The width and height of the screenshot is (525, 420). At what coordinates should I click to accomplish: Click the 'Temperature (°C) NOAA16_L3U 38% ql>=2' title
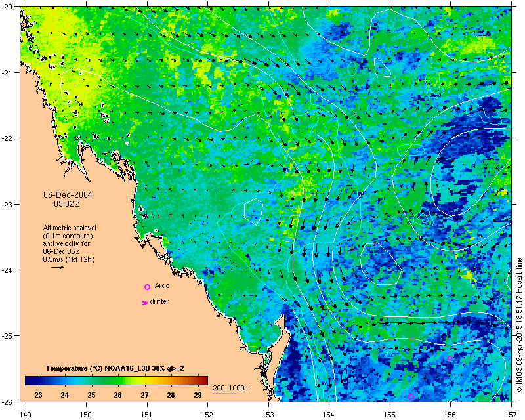click(115, 368)
